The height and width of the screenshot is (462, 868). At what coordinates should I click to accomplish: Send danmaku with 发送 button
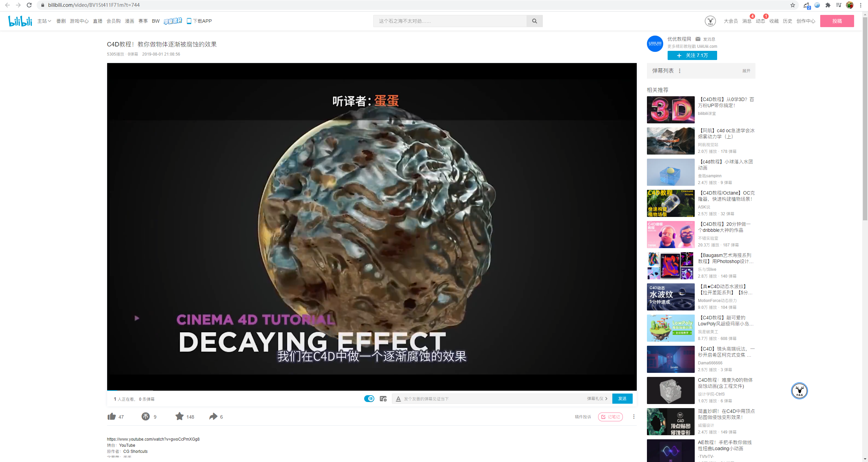click(x=622, y=399)
